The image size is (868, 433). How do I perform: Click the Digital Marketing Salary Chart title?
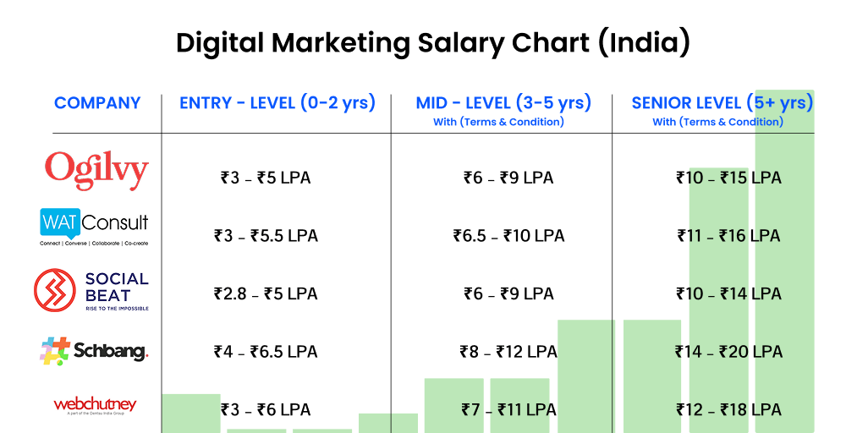pos(433,42)
